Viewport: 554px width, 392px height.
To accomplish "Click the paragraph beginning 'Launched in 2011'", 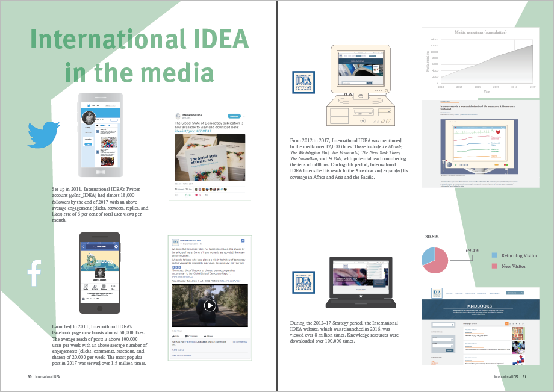I will 99,345.
